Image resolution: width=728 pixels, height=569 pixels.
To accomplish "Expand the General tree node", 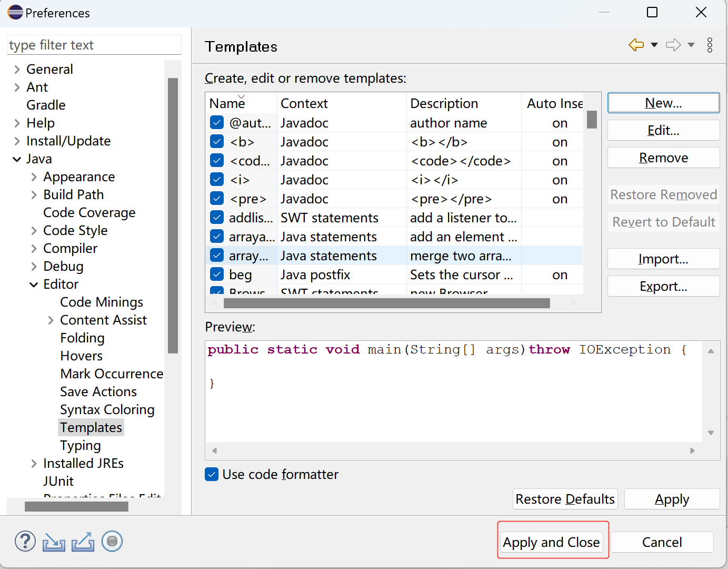I will click(x=17, y=70).
